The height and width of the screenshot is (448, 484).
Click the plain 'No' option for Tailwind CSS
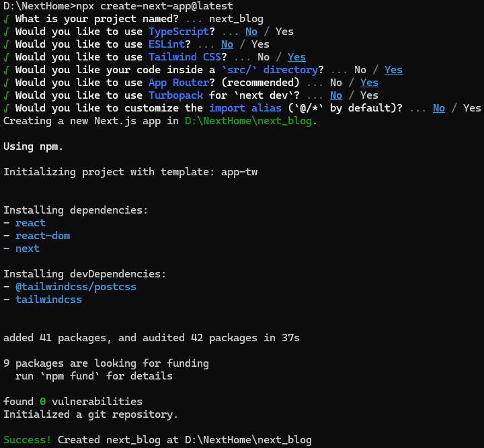pos(264,57)
